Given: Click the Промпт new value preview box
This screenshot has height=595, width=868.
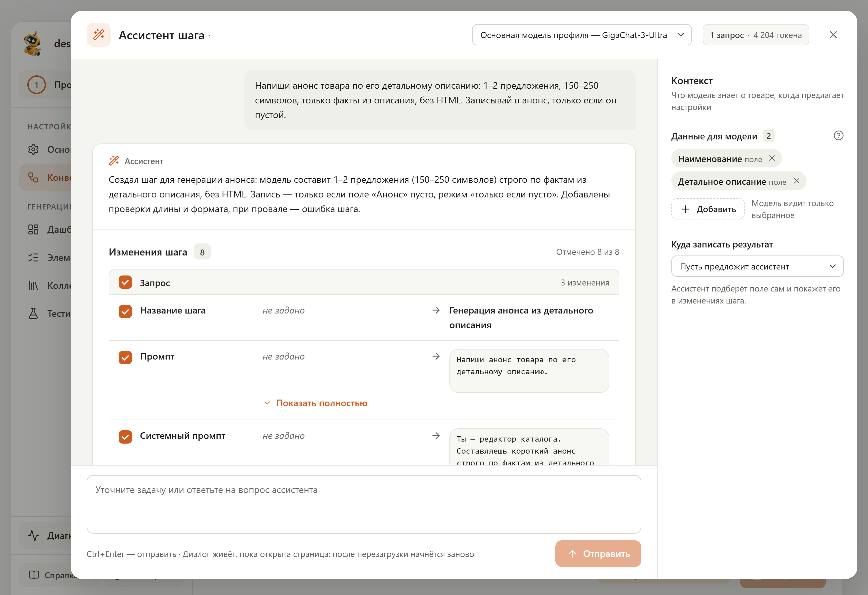Looking at the screenshot, I should [529, 371].
